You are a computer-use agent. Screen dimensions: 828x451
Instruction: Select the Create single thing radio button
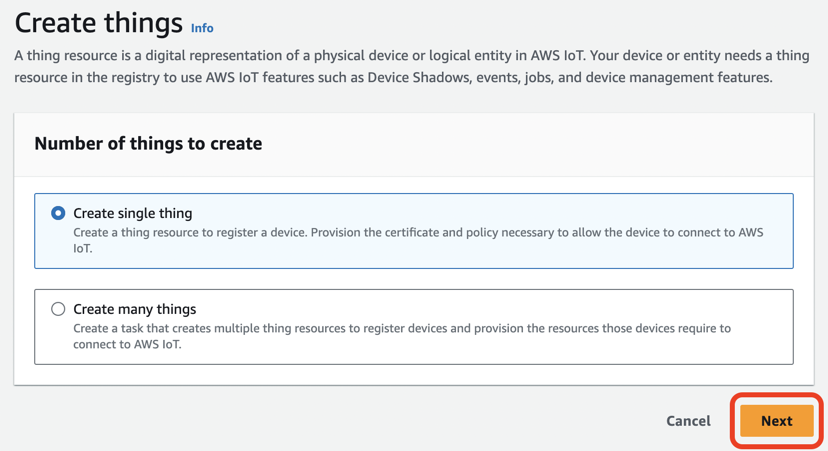coord(58,213)
